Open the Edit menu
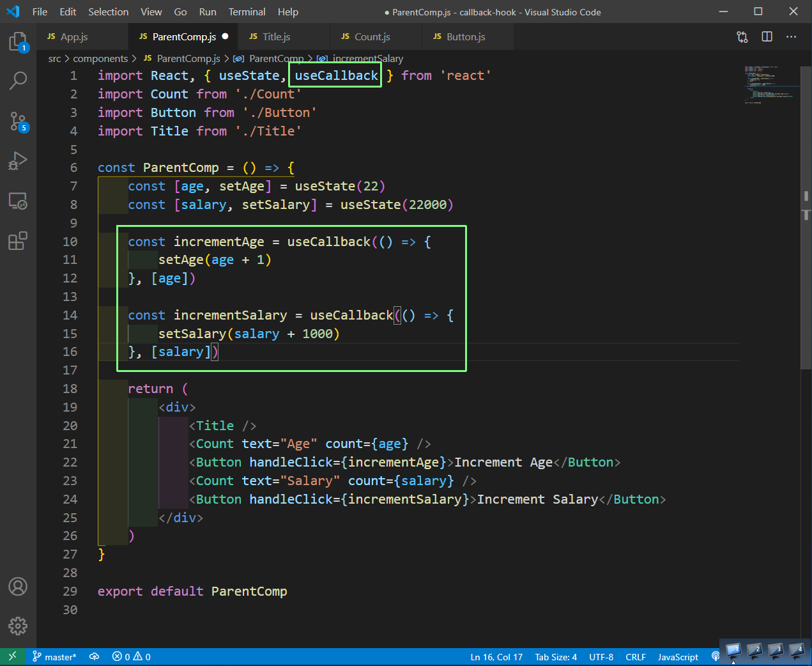 68,12
